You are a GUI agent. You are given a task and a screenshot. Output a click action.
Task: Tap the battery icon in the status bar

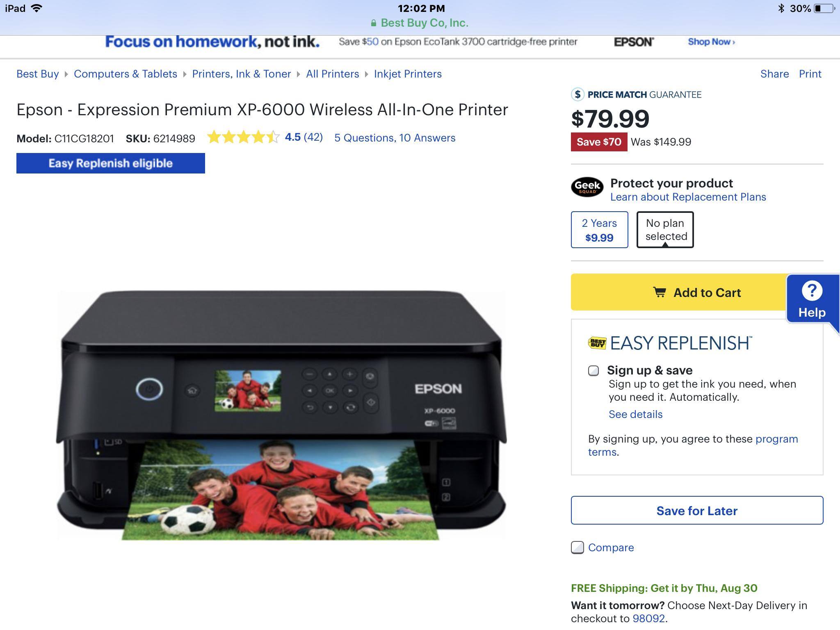pos(824,8)
